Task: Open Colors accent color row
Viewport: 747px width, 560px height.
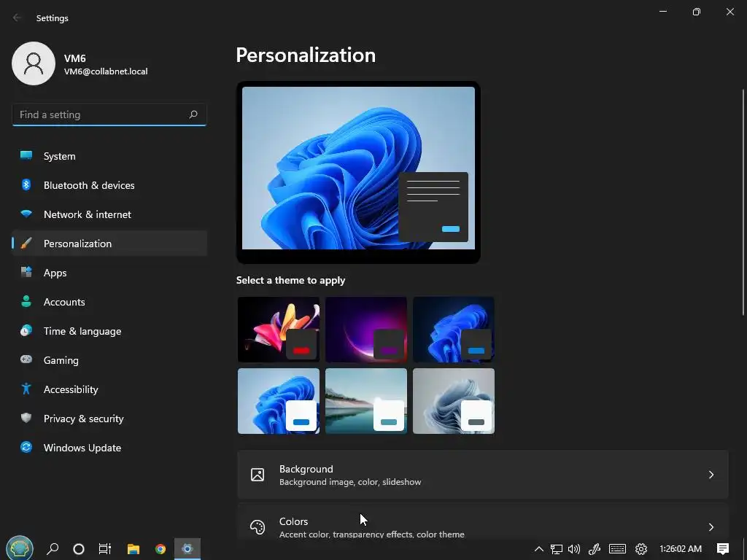Action: click(x=483, y=521)
